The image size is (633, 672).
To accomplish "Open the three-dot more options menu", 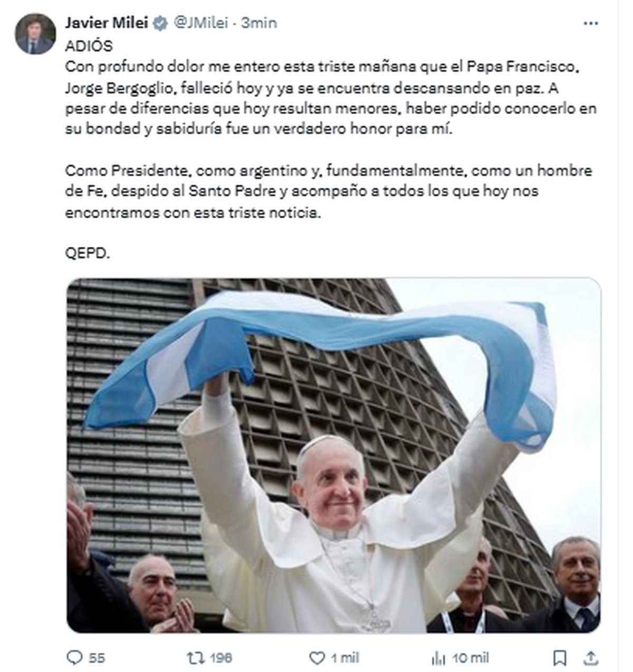I will 591,23.
